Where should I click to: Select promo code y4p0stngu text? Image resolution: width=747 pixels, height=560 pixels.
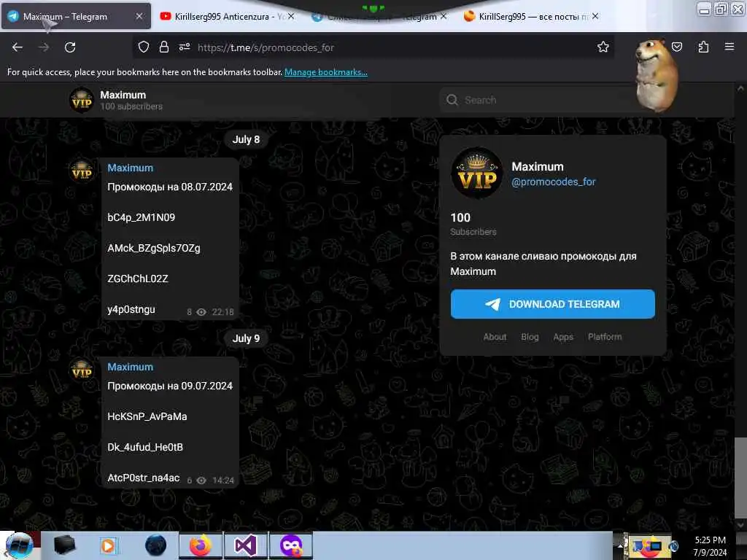pyautogui.click(x=131, y=309)
